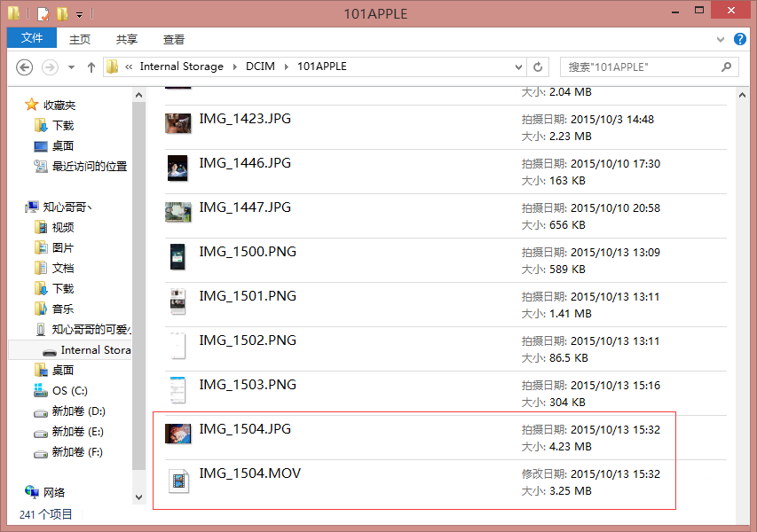
Task: Select Internal Storage in the address path
Action: [x=182, y=66]
